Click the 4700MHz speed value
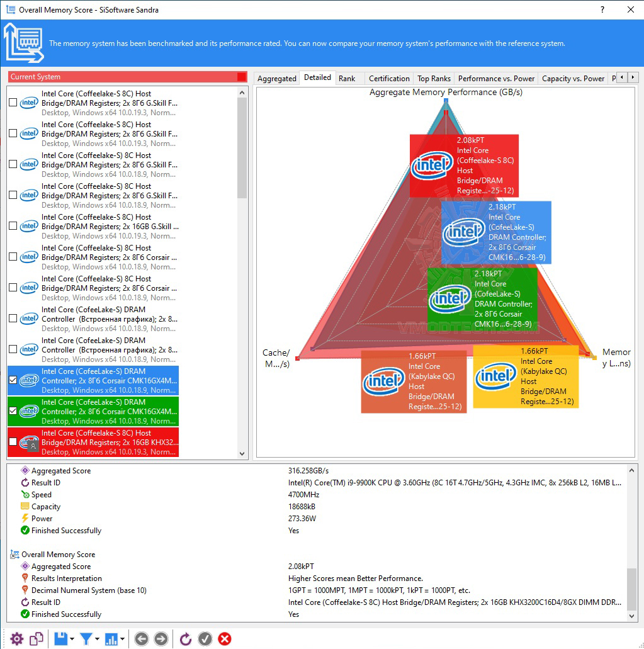 tap(304, 495)
